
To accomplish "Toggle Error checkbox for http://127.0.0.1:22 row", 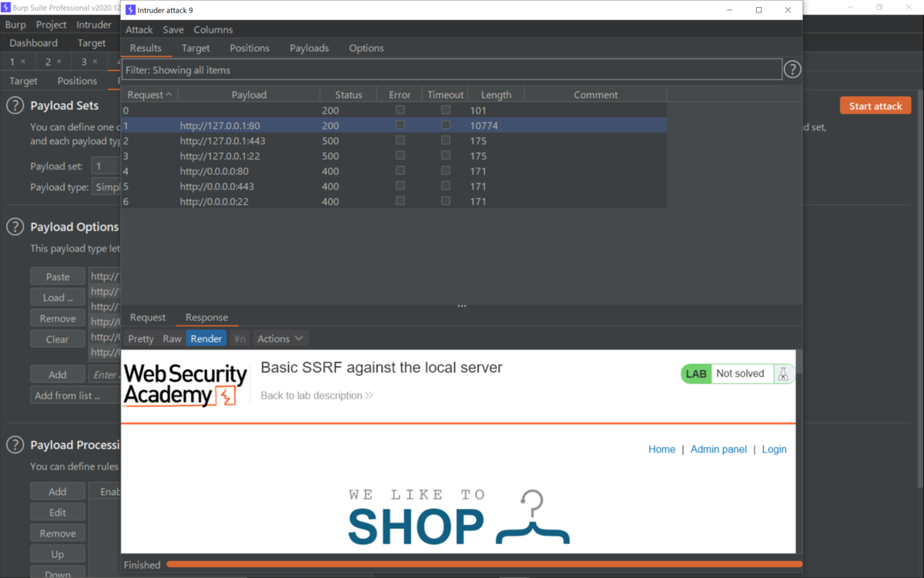I will tap(400, 156).
